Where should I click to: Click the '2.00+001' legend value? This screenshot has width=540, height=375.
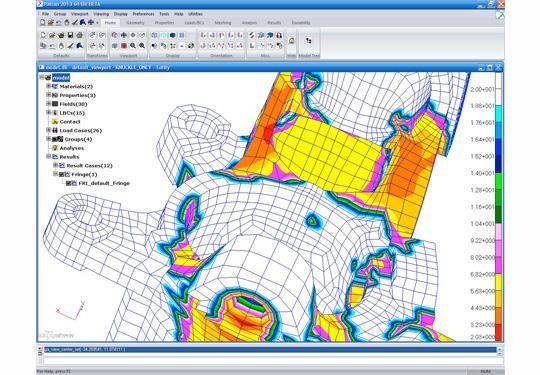[482, 90]
